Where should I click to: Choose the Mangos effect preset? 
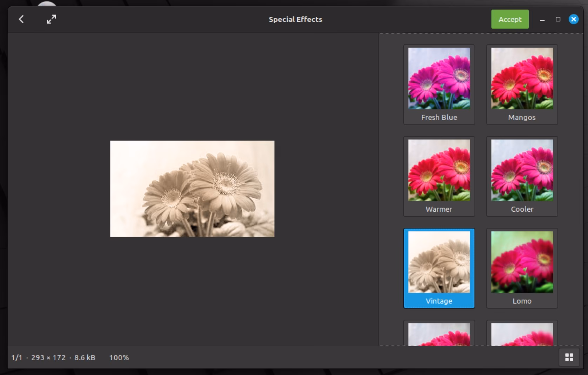tap(522, 84)
